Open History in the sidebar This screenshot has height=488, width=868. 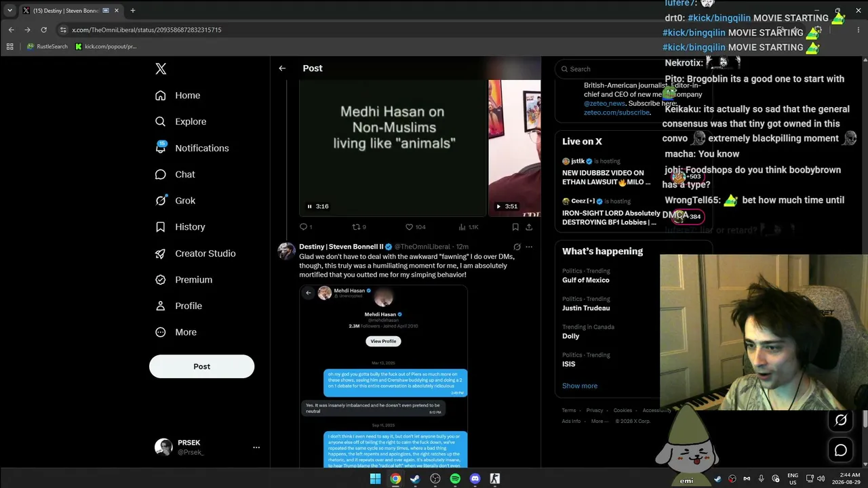pyautogui.click(x=180, y=227)
